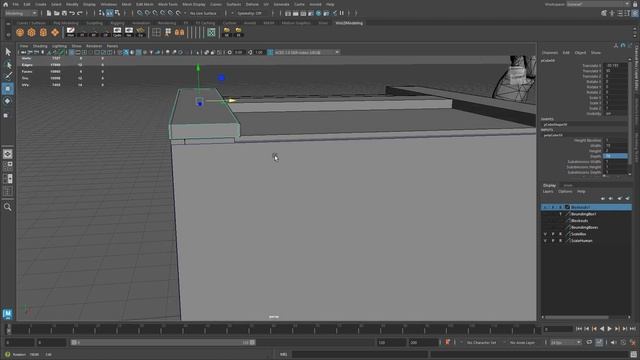Viewport: 640px width, 360px height.
Task: Switch to the Sculpting shelf tab
Action: [94, 23]
